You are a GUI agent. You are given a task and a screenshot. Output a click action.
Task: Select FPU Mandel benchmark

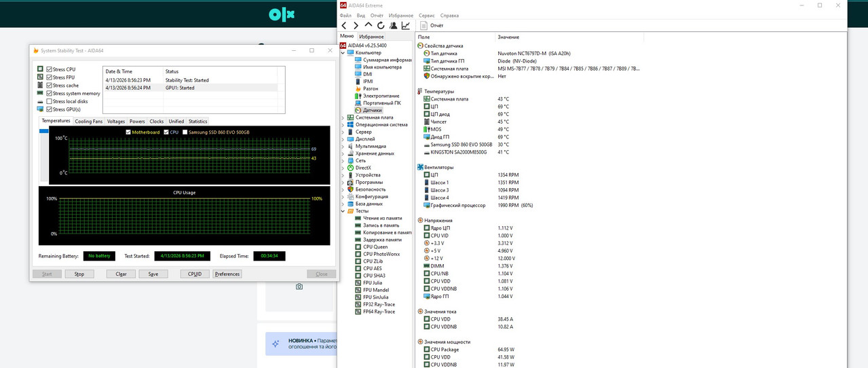(375, 289)
